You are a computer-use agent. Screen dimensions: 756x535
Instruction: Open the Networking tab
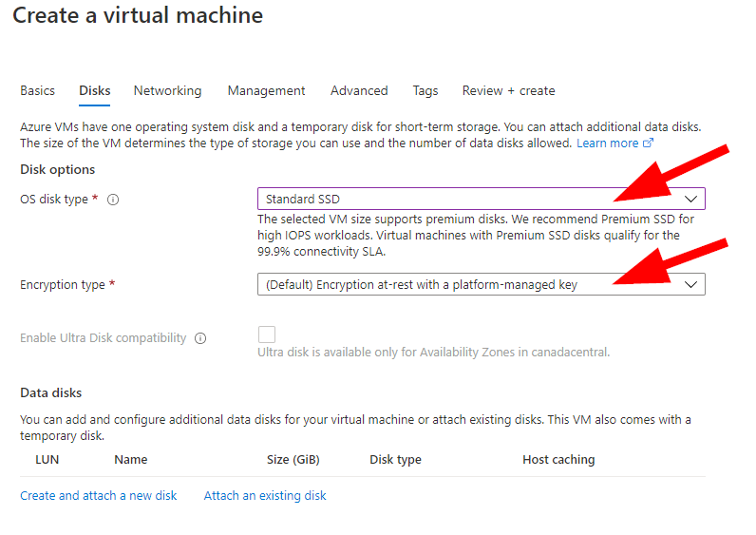[168, 90]
